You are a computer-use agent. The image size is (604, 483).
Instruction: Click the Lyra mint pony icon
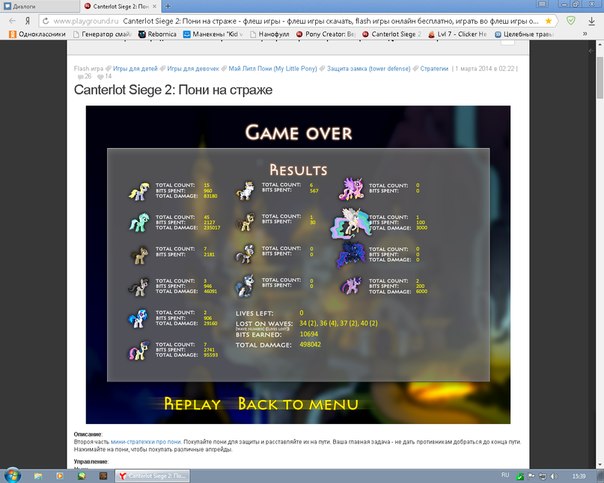tap(139, 223)
